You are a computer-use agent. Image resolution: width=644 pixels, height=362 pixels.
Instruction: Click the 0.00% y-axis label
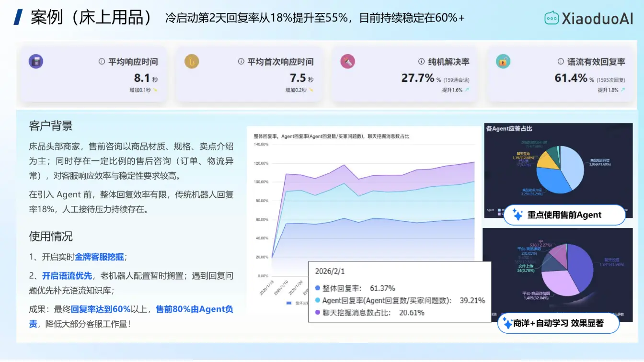tap(263, 276)
